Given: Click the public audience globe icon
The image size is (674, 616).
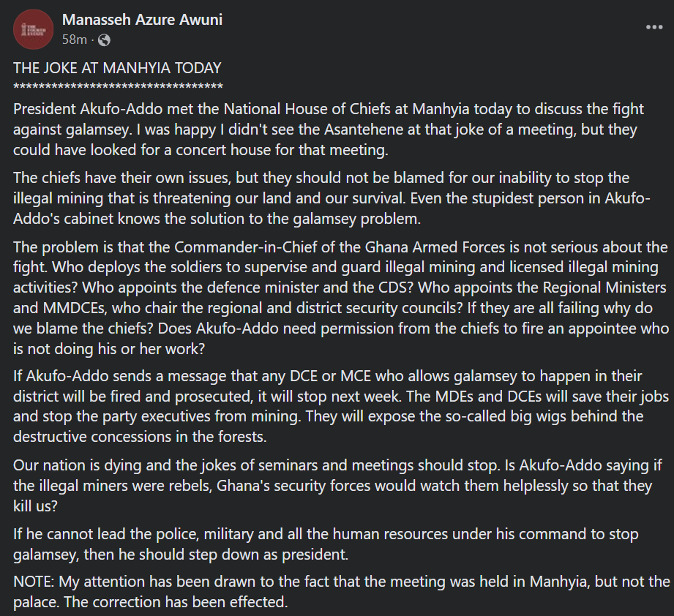Looking at the screenshot, I should [x=104, y=40].
